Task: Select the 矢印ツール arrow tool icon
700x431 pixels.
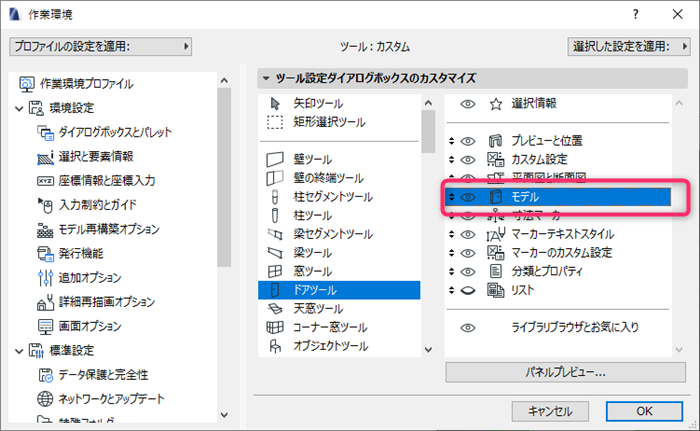Action: pos(275,103)
